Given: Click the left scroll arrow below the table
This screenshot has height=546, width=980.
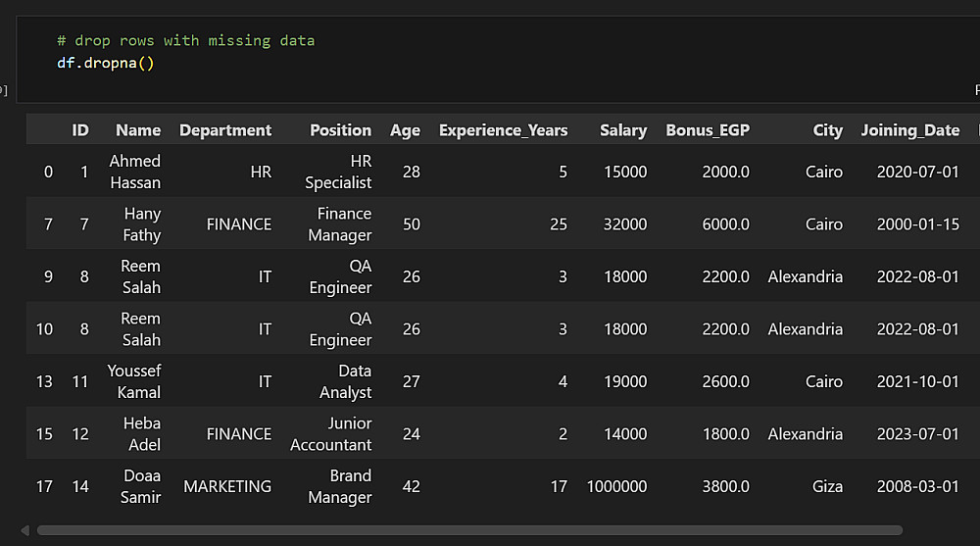Looking at the screenshot, I should pos(25,530).
